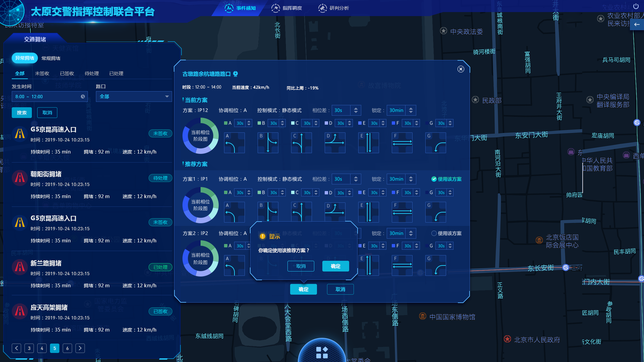
Task: Open phase B diagram in the current plan
Action: click(268, 143)
